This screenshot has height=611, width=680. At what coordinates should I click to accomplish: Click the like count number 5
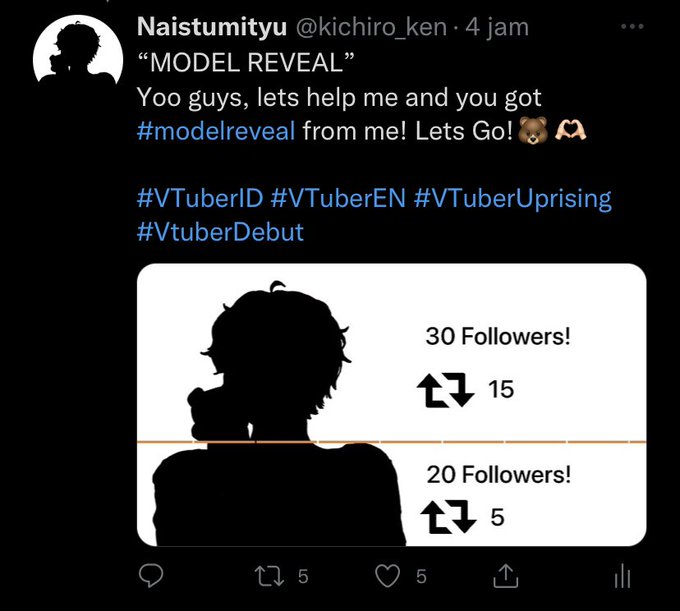pyautogui.click(x=422, y=577)
